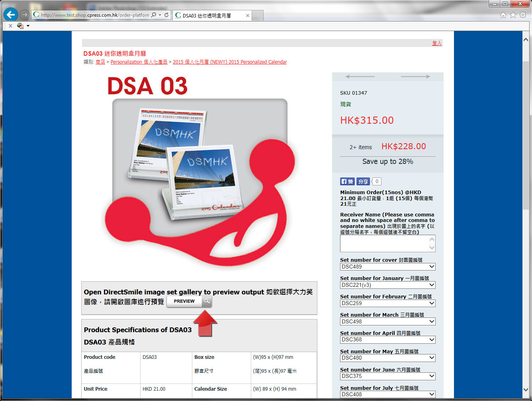Click the Facebook Like button
Screen dimensions: 532x401
click(347, 181)
